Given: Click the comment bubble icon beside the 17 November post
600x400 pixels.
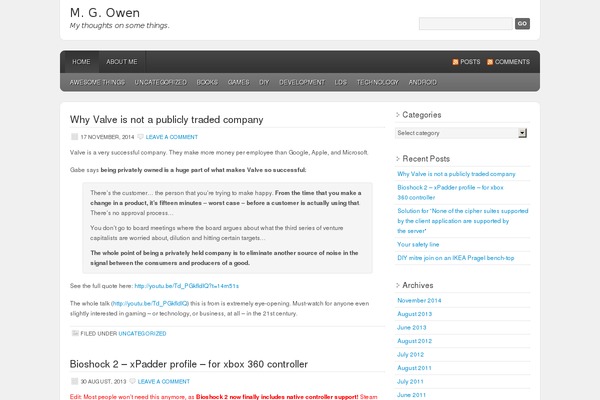Looking at the screenshot, I should 140,137.
